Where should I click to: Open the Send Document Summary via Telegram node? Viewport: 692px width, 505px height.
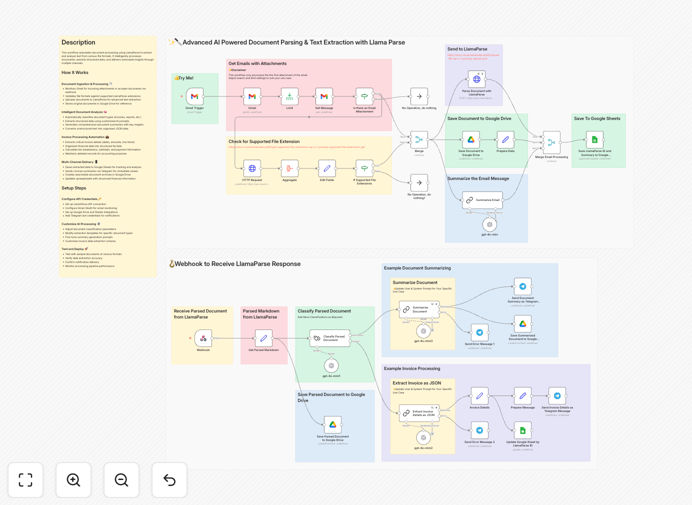coord(523,286)
